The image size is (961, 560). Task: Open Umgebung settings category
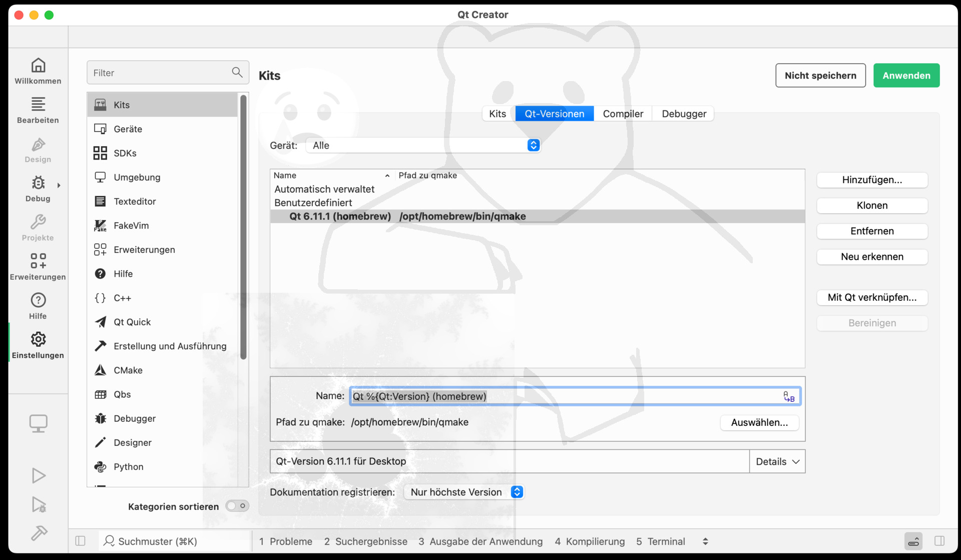pyautogui.click(x=162, y=177)
